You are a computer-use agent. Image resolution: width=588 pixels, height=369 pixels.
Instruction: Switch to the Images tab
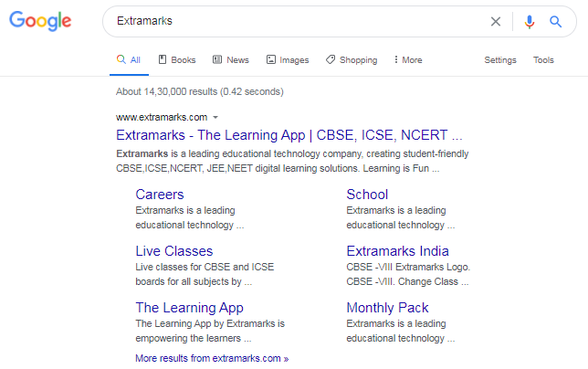click(x=288, y=60)
